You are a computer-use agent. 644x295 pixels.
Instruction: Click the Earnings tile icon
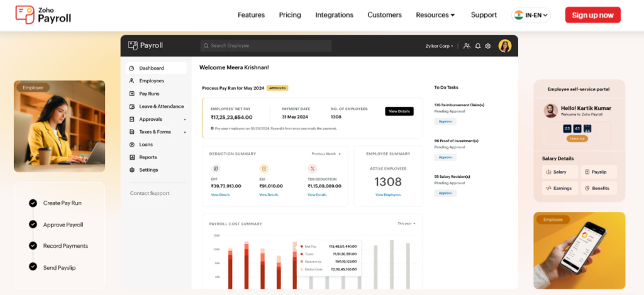[548, 188]
